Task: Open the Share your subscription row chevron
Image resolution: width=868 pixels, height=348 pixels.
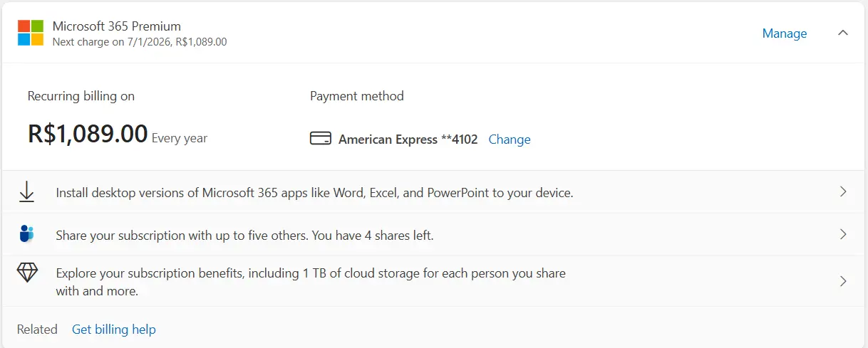Action: coord(843,234)
